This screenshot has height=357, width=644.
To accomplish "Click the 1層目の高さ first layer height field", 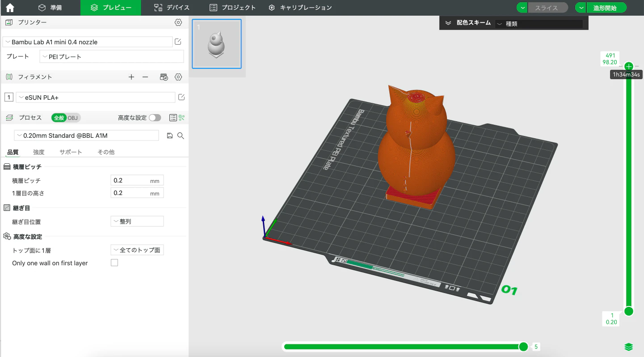I will click(x=137, y=193).
